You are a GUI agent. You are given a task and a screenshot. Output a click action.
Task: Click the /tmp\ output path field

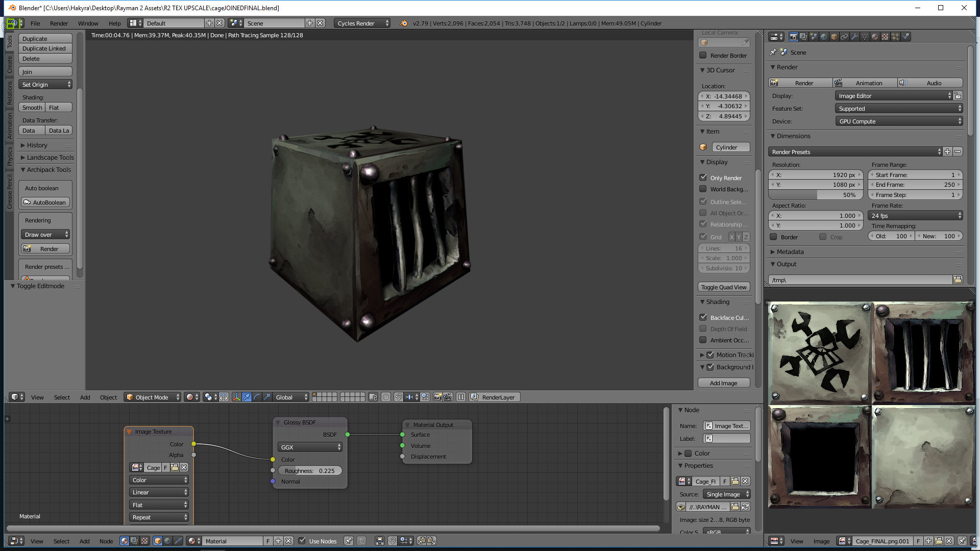pyautogui.click(x=861, y=280)
